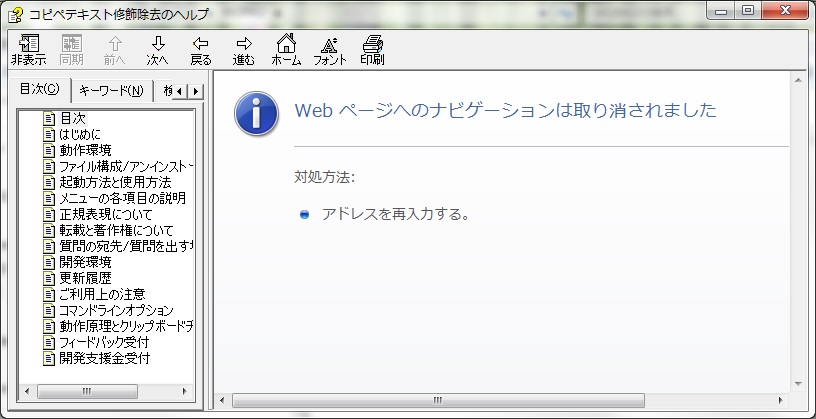Click content pane scroll-right arrow
The width and height of the screenshot is (816, 419).
pyautogui.click(x=781, y=400)
